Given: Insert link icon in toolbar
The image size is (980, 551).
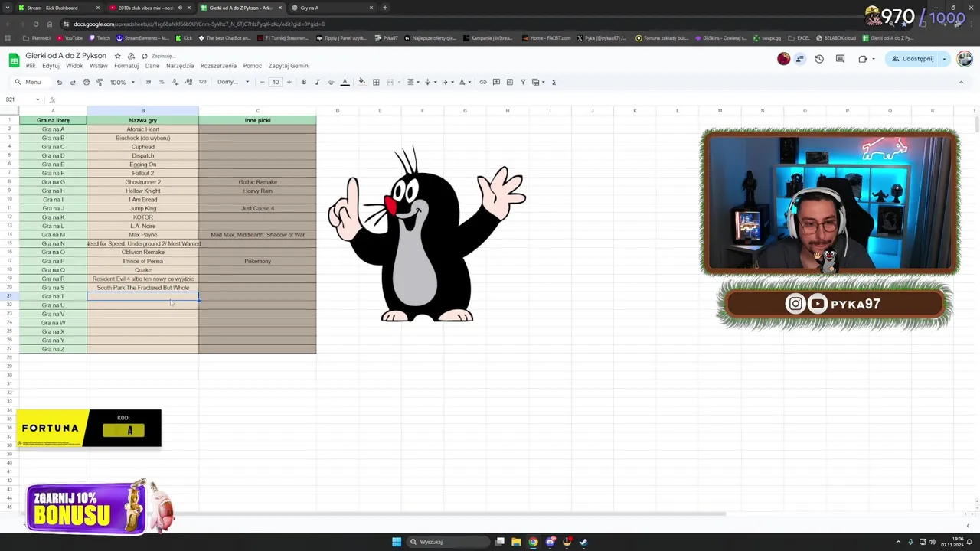Looking at the screenshot, I should pos(482,82).
